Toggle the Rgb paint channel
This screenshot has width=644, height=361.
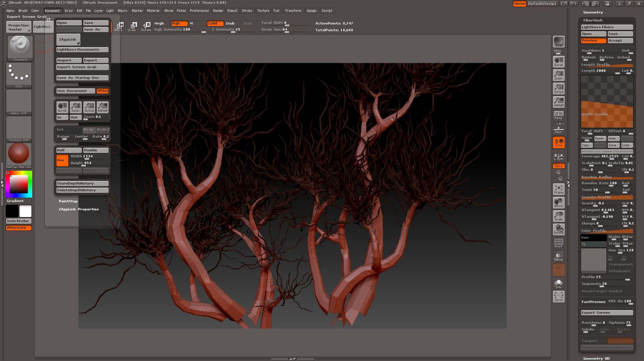coord(179,23)
